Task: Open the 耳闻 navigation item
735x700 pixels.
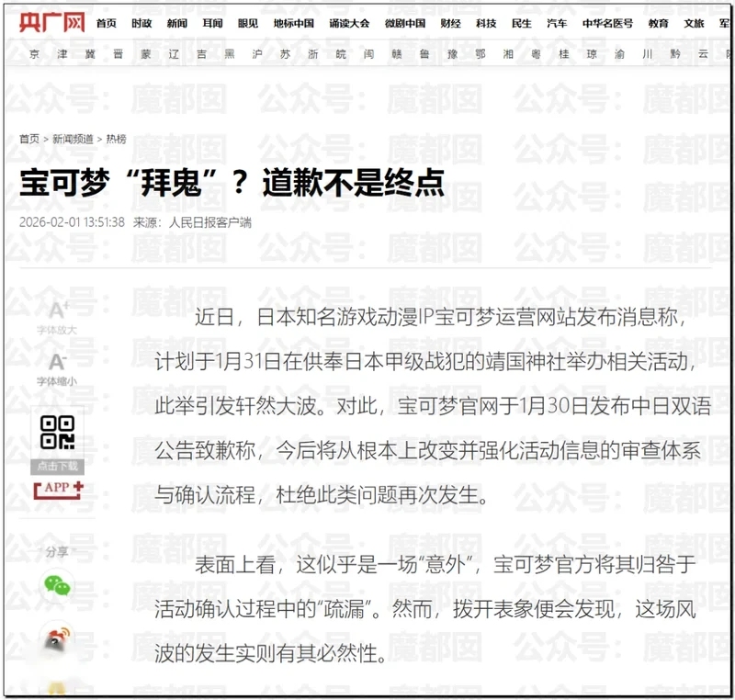Action: point(212,24)
